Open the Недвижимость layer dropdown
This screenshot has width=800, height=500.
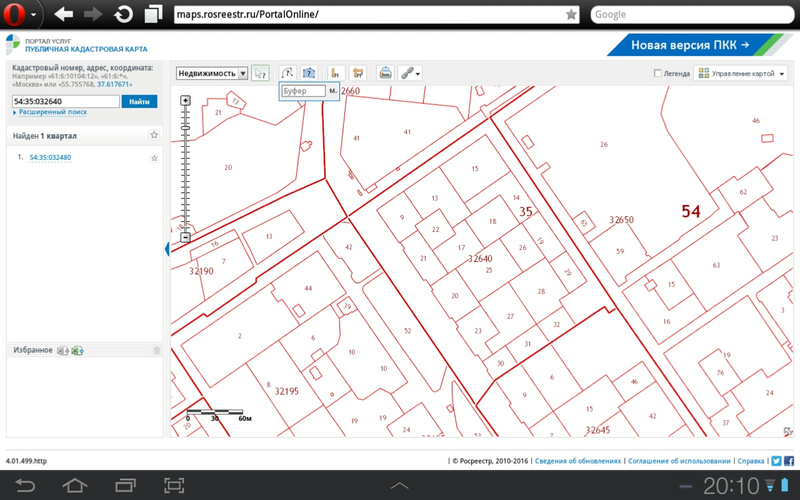pos(212,73)
